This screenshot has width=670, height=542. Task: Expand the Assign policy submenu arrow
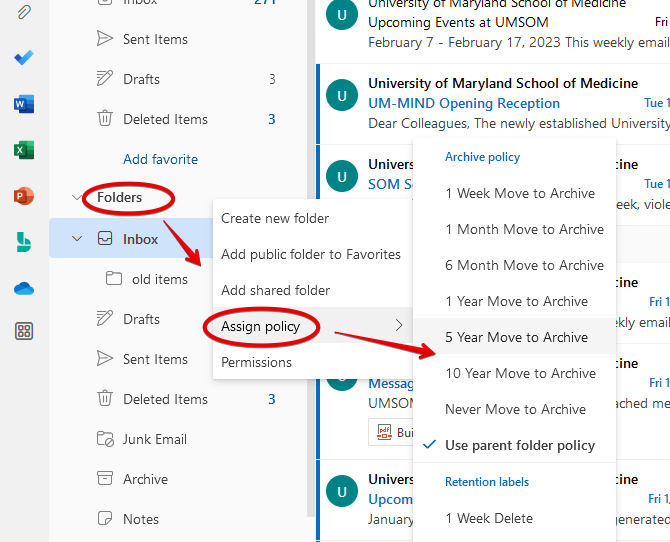398,326
